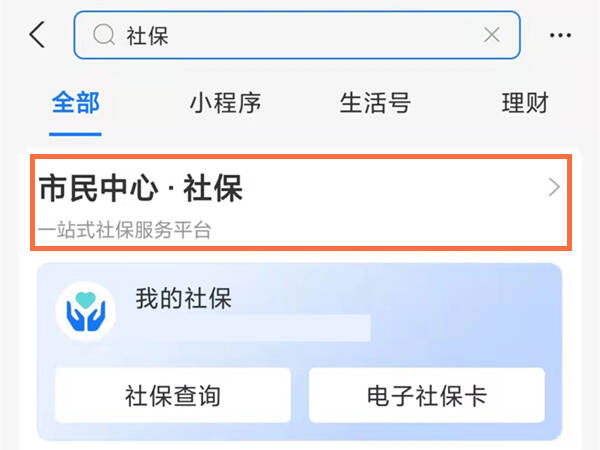Screen dimensions: 600x450
Task: Focus the search field containing 社保
Action: (297, 35)
